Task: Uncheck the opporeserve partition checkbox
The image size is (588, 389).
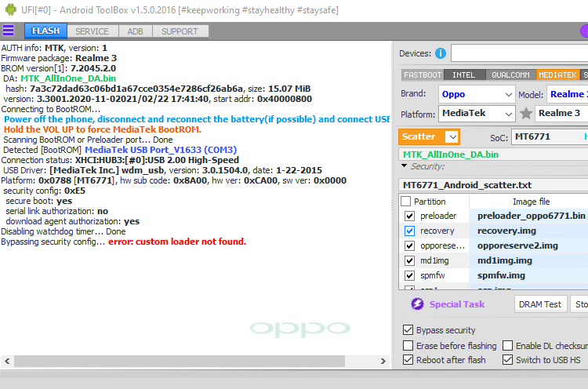Action: point(409,245)
